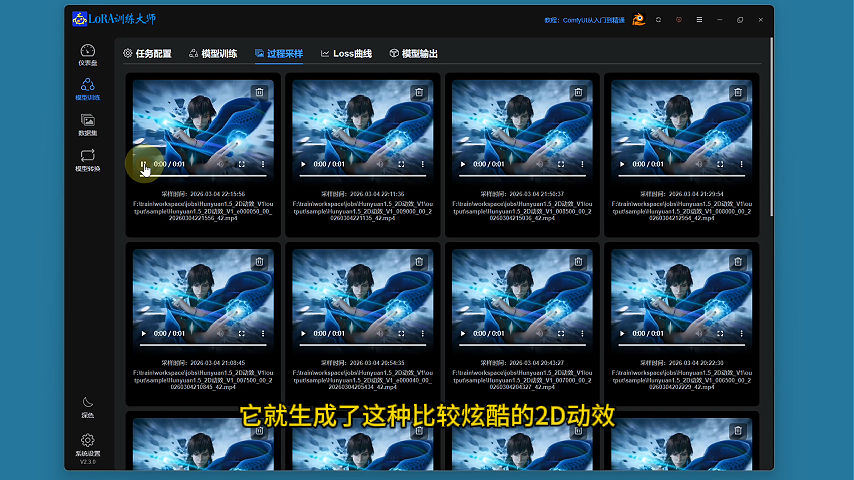854x480 pixels.
Task: Switch to the 模型训练 tab
Action: coord(213,53)
